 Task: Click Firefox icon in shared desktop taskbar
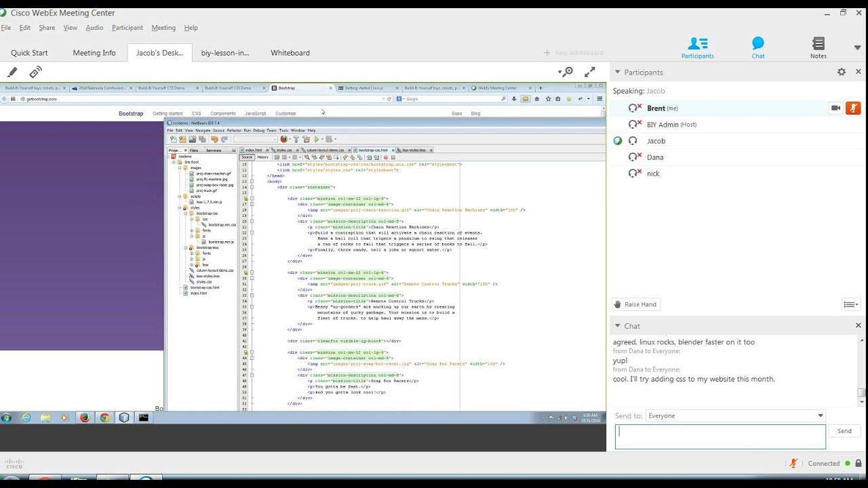point(85,418)
